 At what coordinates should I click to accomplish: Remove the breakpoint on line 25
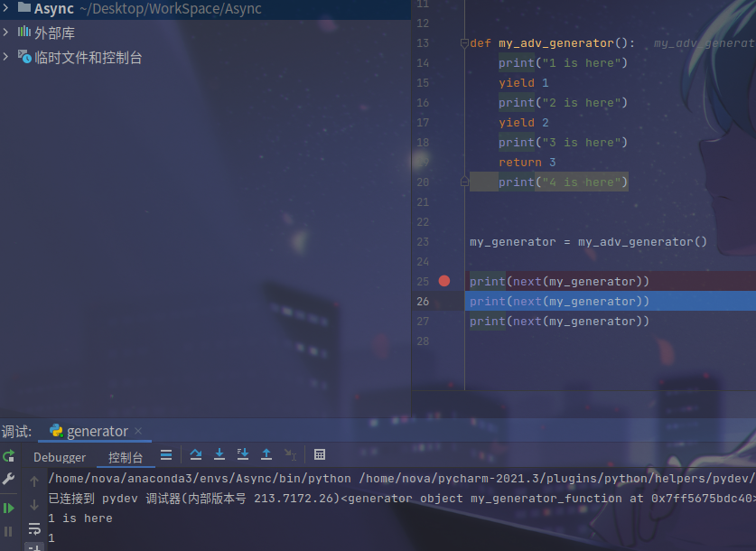(x=443, y=281)
